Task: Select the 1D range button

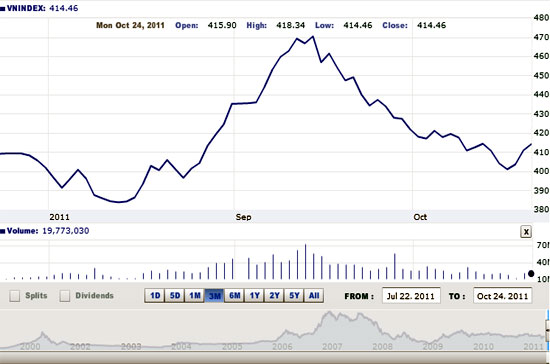Action: tap(155, 296)
